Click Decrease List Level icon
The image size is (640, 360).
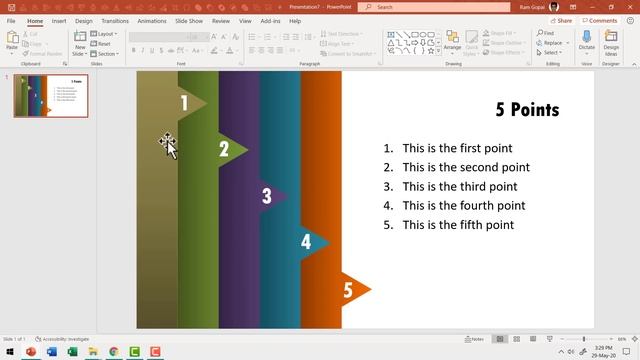point(286,37)
